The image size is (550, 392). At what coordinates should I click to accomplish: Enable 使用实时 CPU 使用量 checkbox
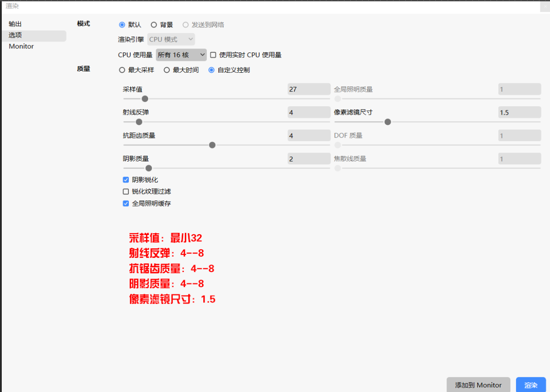(x=213, y=55)
